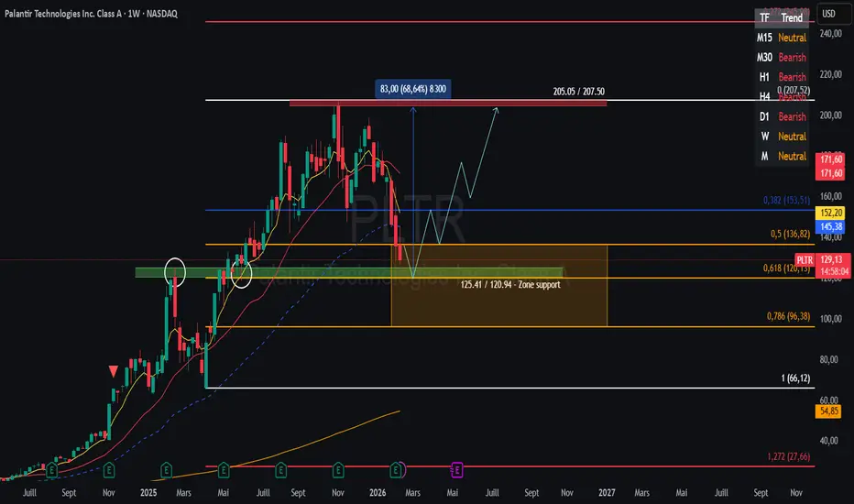Click the Palantir Technologies chart title
Screen dimensions: 854x504
point(91,14)
